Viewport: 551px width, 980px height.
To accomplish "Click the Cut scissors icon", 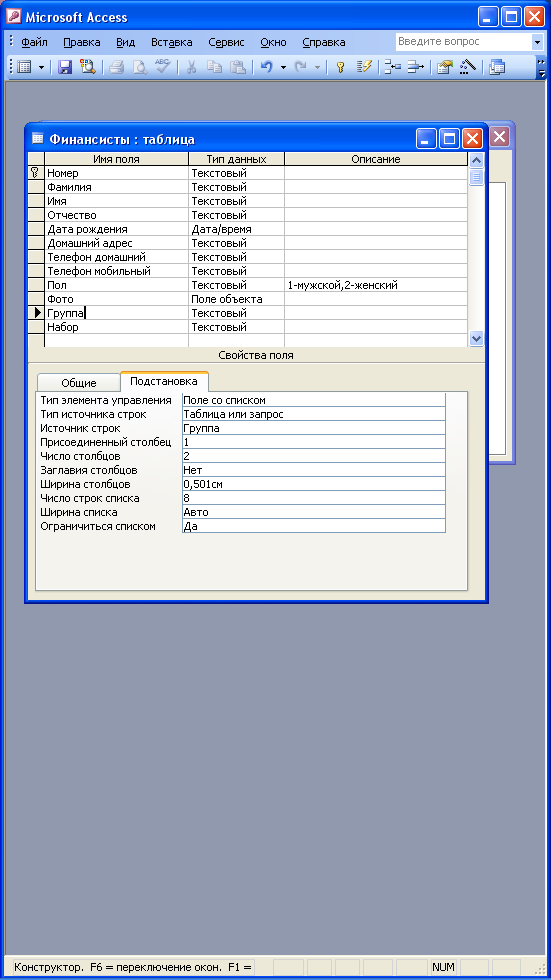I will [192, 67].
